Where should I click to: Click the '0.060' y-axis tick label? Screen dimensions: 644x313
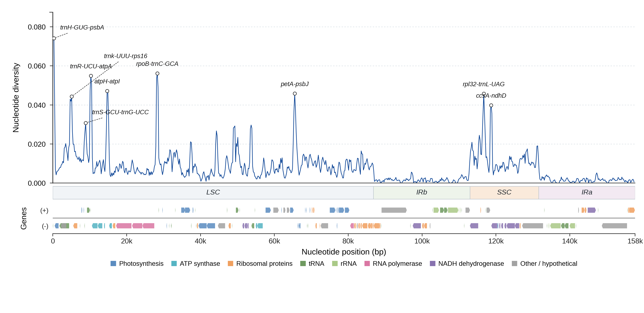[37, 66]
